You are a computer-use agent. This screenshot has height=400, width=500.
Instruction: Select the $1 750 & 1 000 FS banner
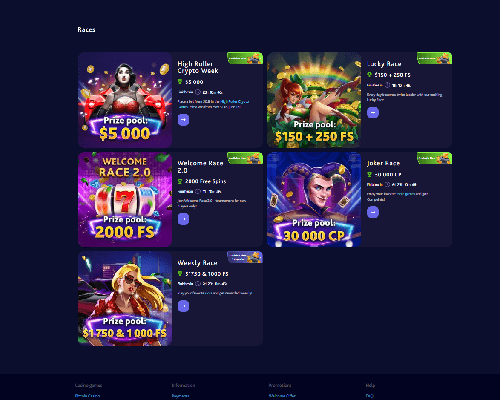125,298
